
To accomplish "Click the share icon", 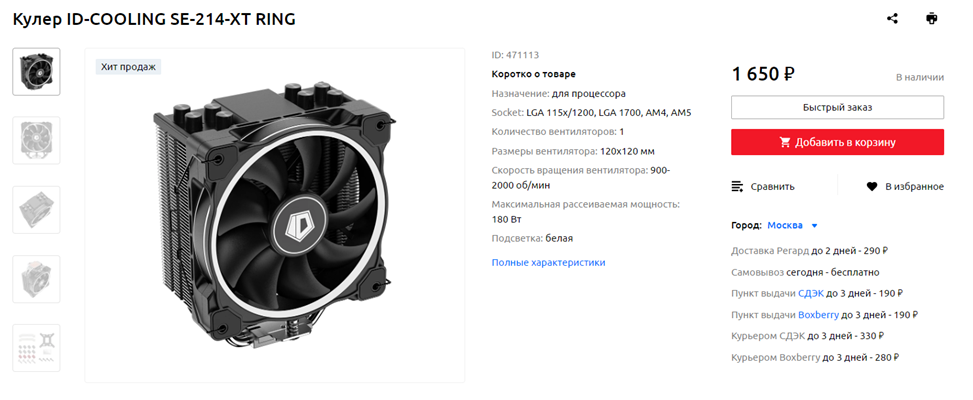I will (892, 19).
